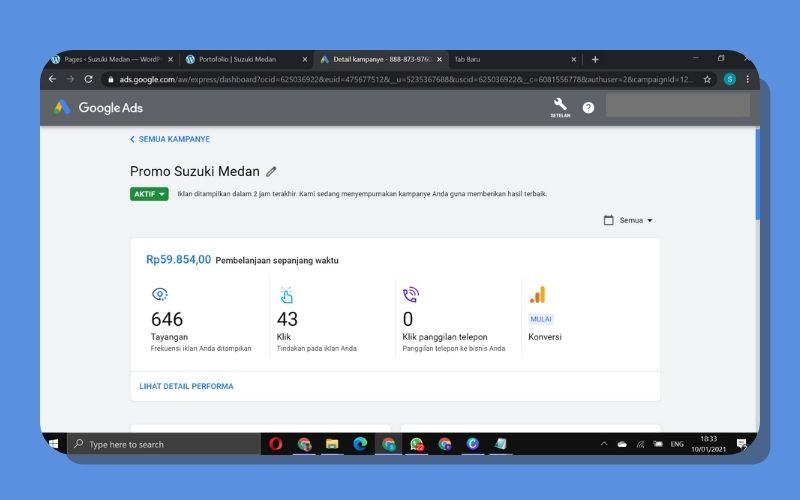The width and height of the screenshot is (800, 500).
Task: Click the ENG language indicator
Action: [x=677, y=444]
